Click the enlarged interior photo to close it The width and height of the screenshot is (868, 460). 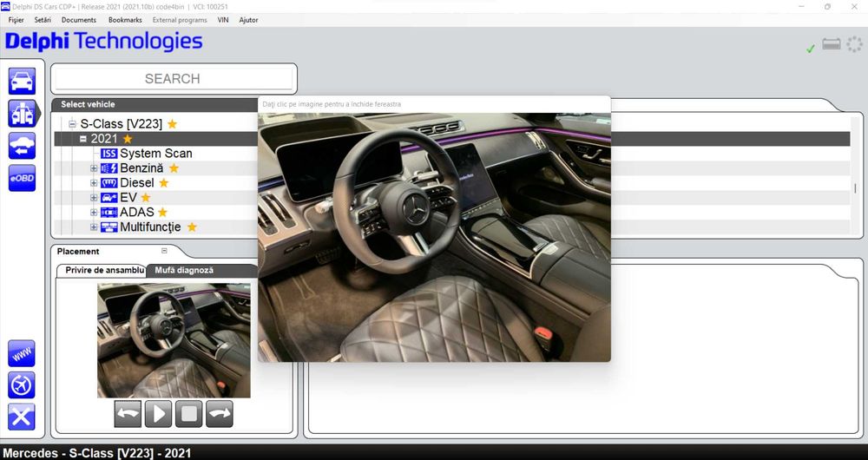tap(435, 238)
